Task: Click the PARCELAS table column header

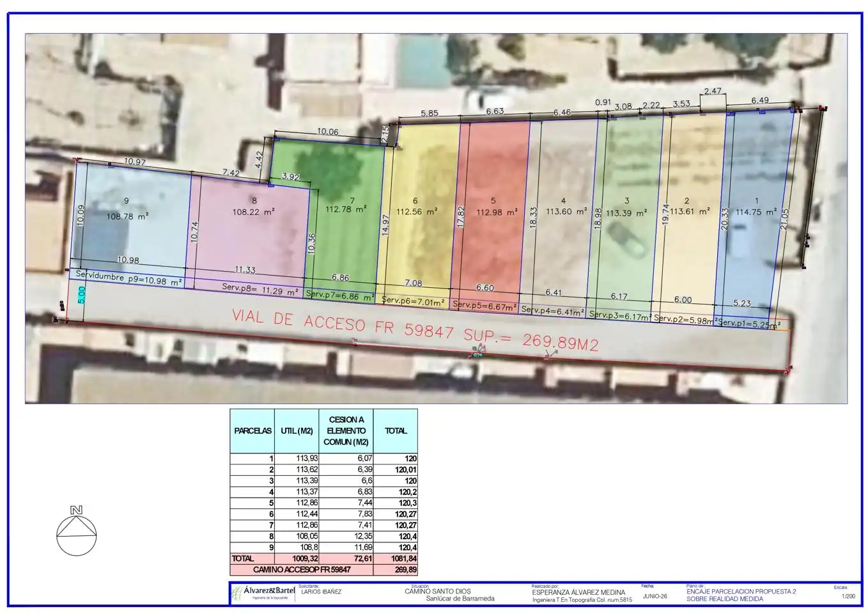Action: point(252,431)
